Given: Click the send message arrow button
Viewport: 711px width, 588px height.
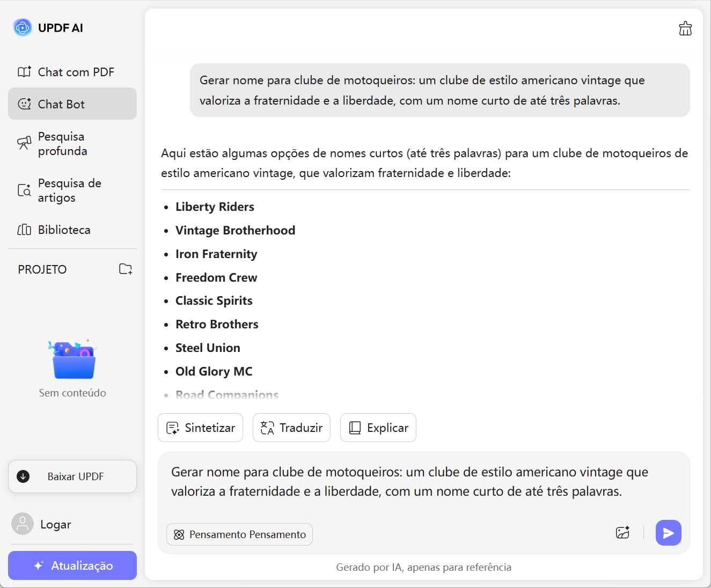Looking at the screenshot, I should tap(668, 533).
